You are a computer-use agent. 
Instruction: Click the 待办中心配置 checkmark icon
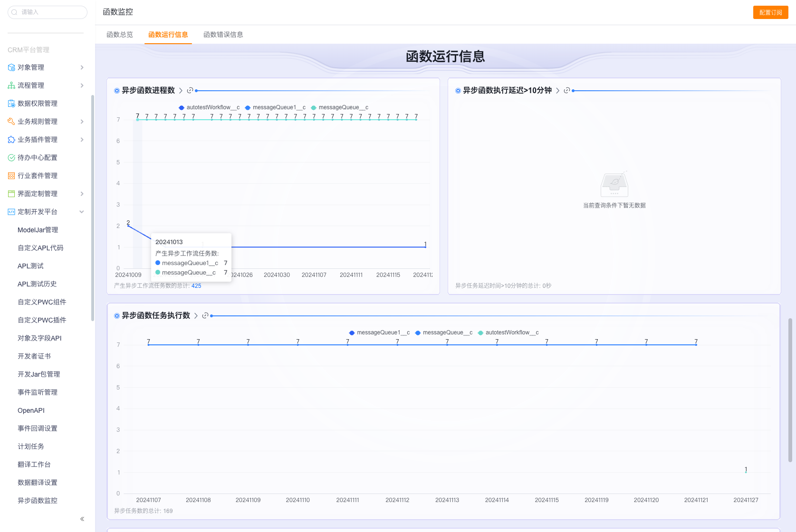tap(11, 158)
